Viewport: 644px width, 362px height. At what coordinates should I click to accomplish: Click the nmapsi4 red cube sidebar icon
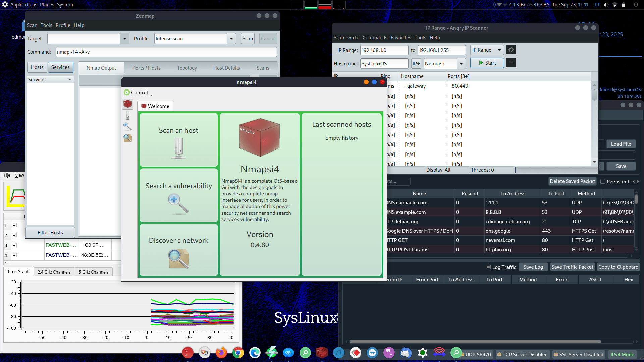tap(128, 104)
